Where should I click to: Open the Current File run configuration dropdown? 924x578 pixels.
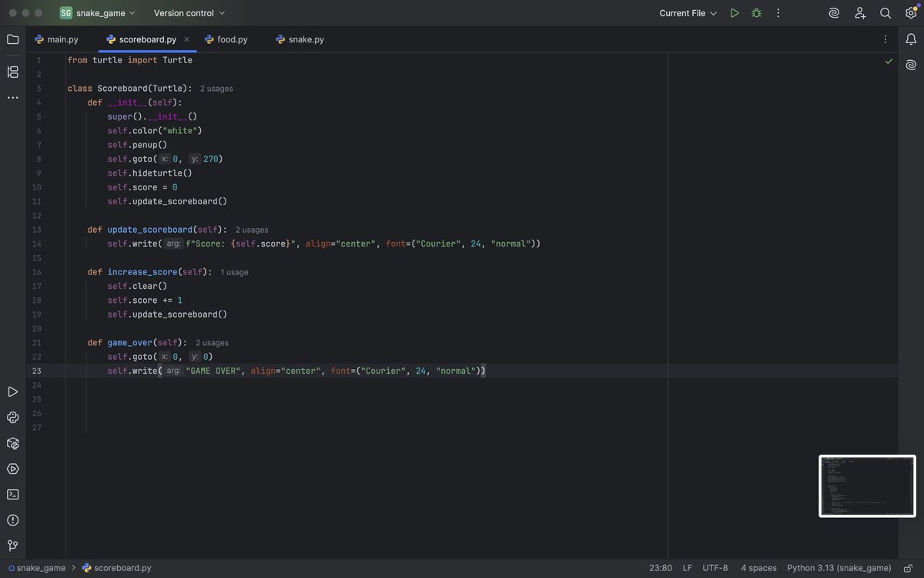(x=688, y=13)
